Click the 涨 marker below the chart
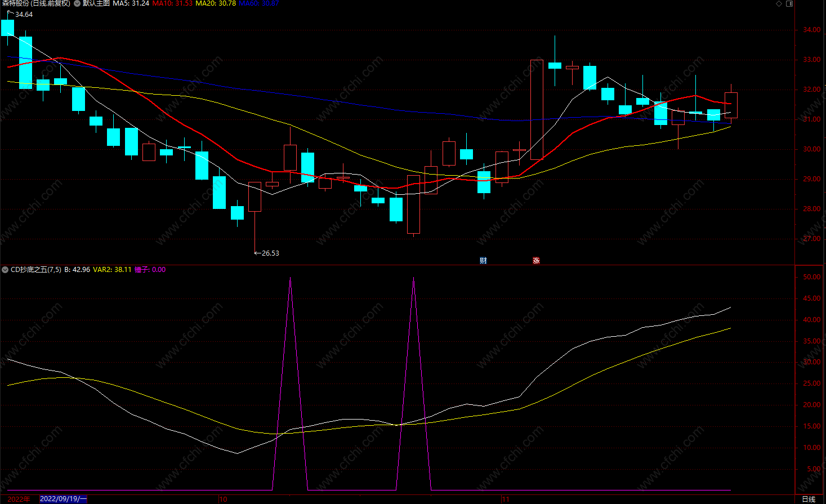Image resolution: width=826 pixels, height=504 pixels. 536,260
